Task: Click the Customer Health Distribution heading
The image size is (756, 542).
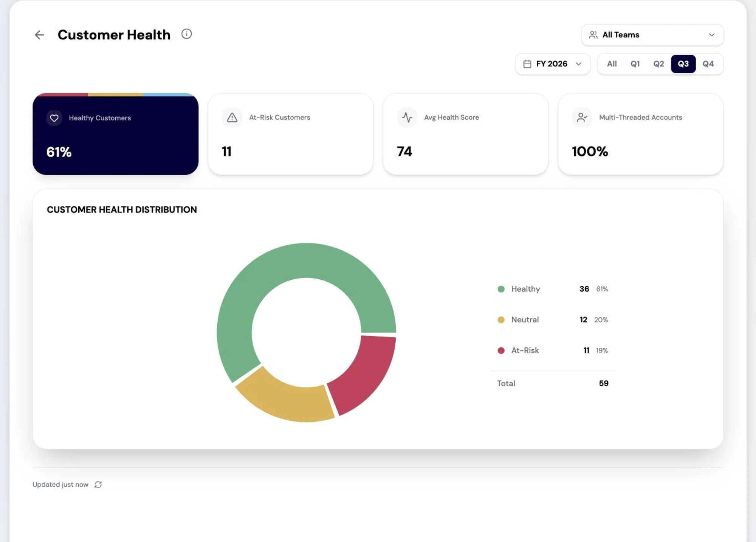Action: click(122, 210)
